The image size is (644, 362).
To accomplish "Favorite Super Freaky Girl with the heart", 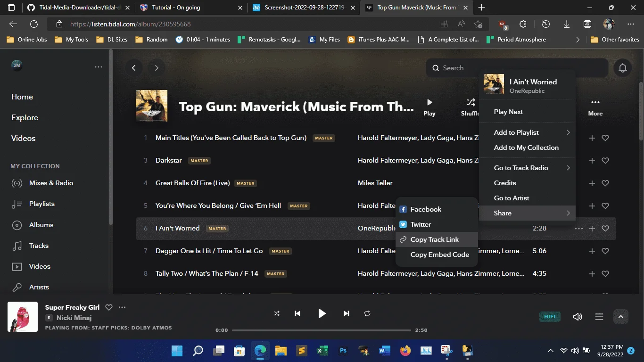I will tap(109, 307).
